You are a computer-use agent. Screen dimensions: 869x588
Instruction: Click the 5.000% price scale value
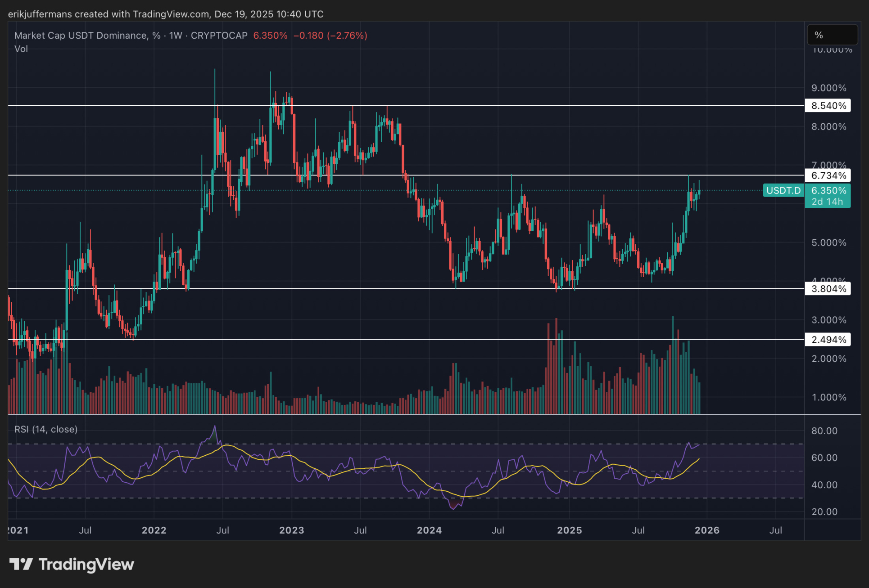click(828, 242)
